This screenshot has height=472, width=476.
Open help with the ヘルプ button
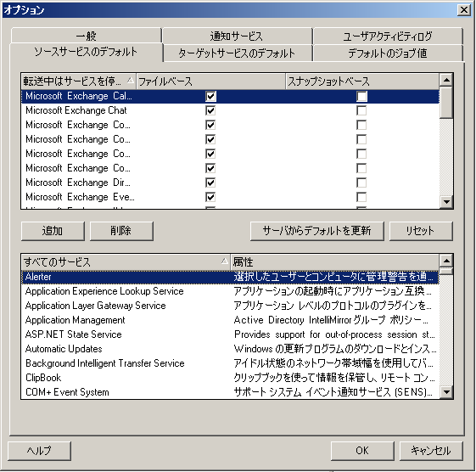39,451
